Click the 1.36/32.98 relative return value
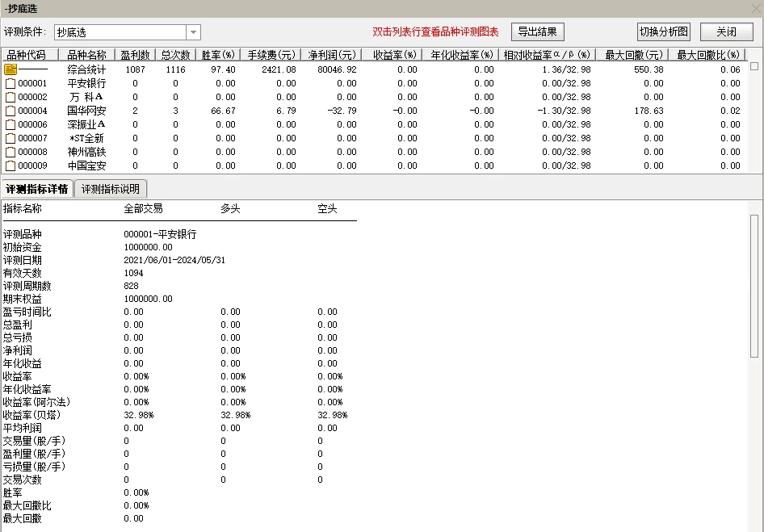The height and width of the screenshot is (532, 764). click(x=566, y=69)
